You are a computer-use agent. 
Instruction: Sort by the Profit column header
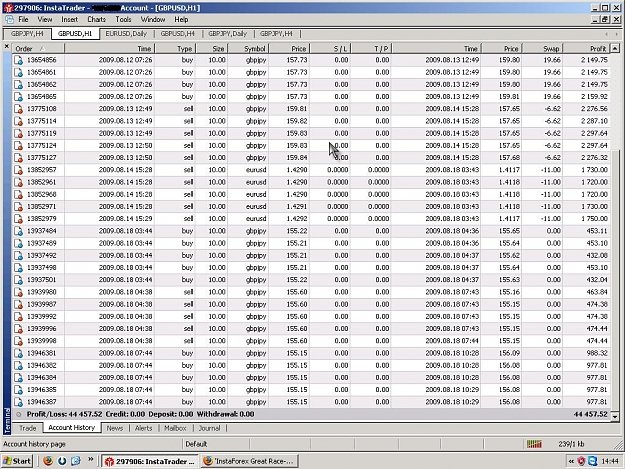(x=586, y=49)
